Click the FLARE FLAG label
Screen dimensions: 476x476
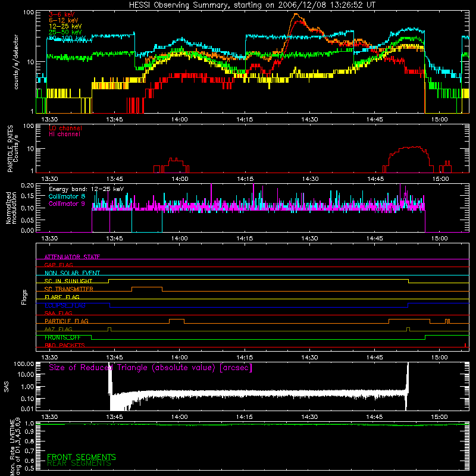pos(62,297)
